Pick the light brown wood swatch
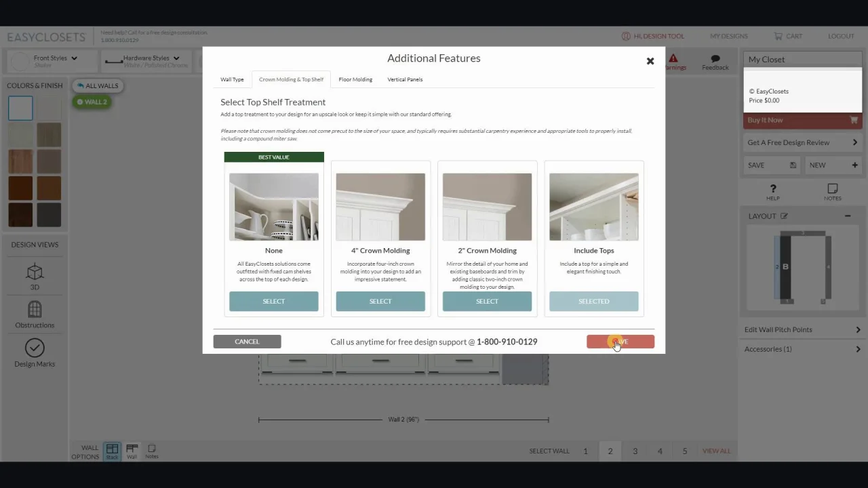 pos(20,161)
